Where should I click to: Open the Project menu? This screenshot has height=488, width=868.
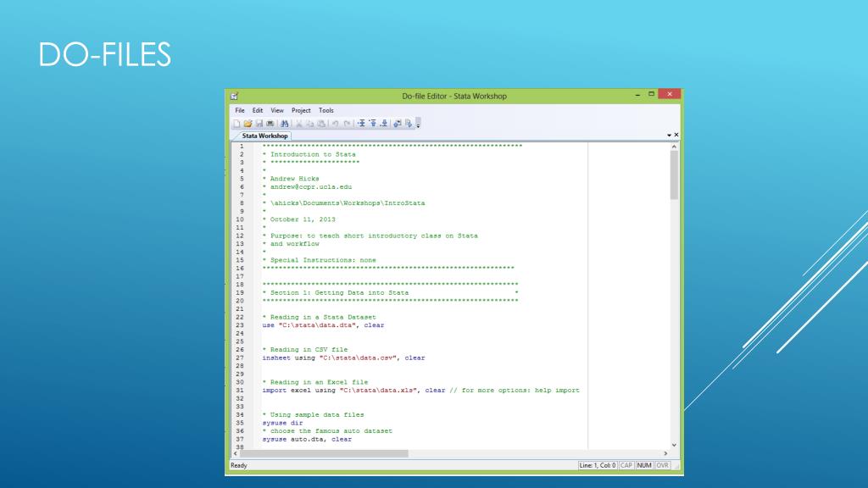click(x=301, y=111)
